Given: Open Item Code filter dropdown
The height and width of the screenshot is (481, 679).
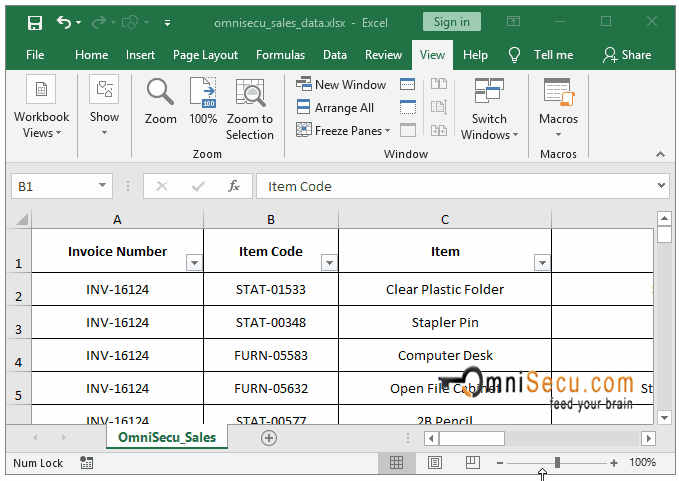Looking at the screenshot, I should coord(329,263).
